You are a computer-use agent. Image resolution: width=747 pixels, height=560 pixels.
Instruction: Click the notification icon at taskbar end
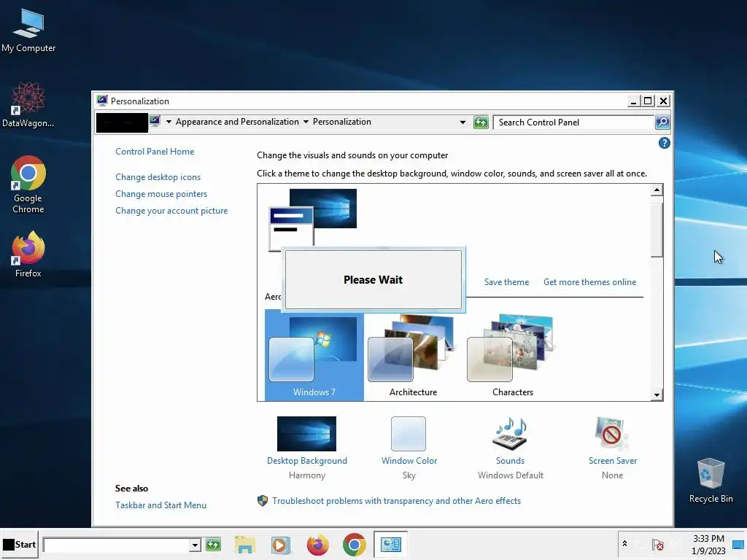pos(738,545)
